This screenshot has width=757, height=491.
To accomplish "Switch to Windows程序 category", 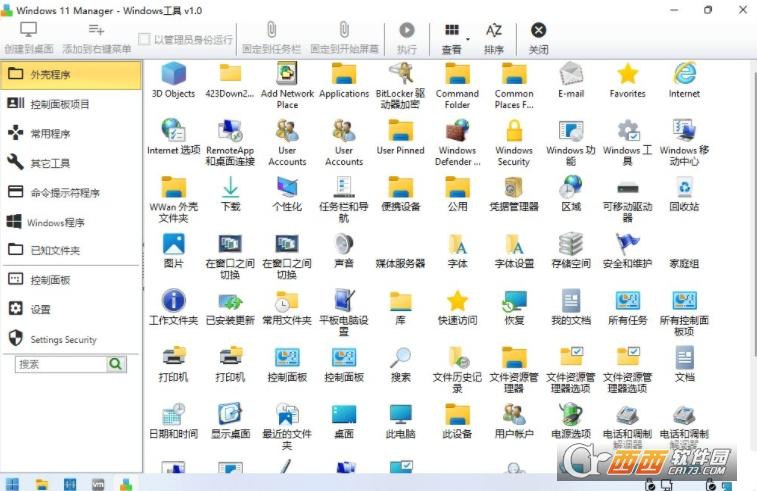I will point(71,222).
